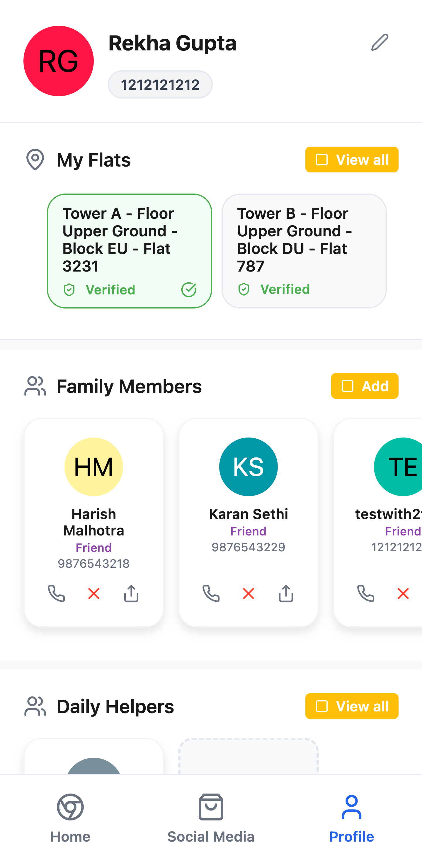This screenshot has height=868, width=422.
Task: Open the empty dashed helper card
Action: point(249,756)
